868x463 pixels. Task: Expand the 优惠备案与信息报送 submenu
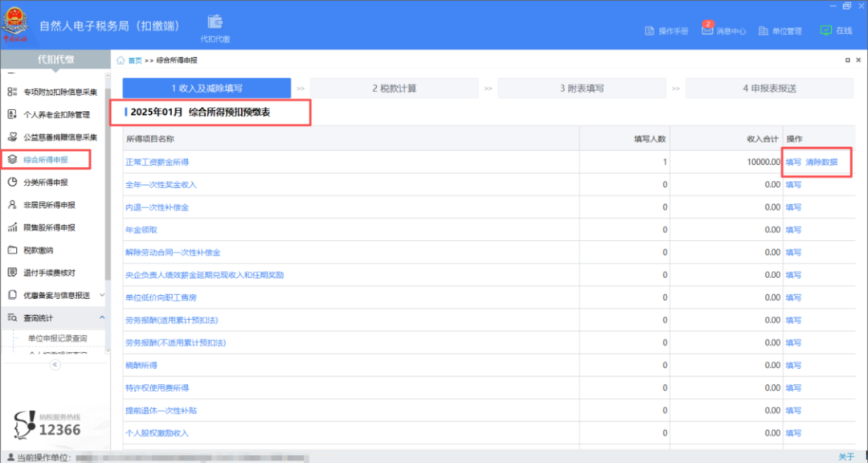(101, 295)
